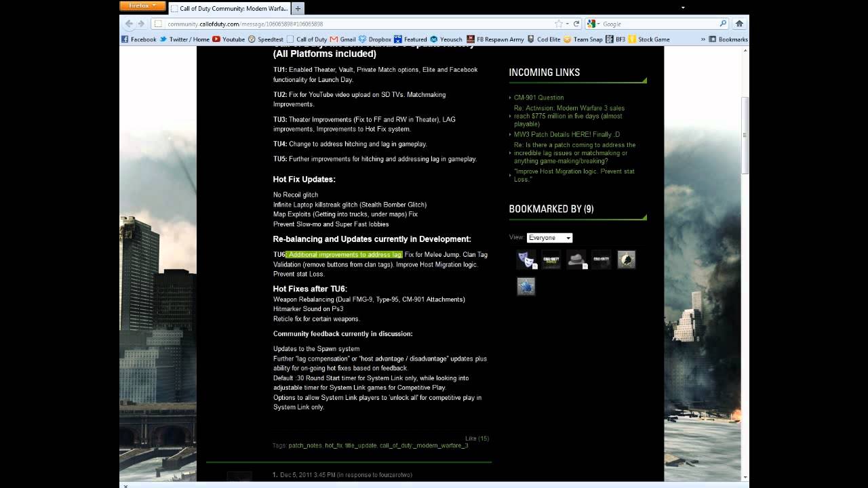Image resolution: width=868 pixels, height=488 pixels.
Task: Click the Updates to the Spawn system line
Action: click(317, 349)
